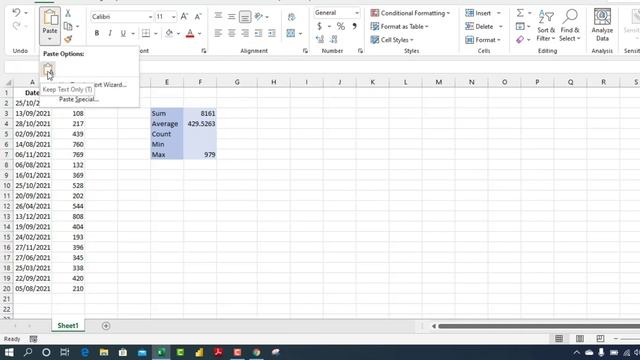Open Find & Select menu

point(569,26)
